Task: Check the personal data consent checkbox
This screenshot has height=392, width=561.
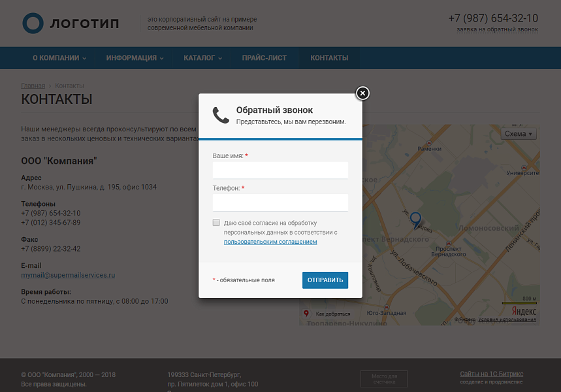Action: point(216,223)
